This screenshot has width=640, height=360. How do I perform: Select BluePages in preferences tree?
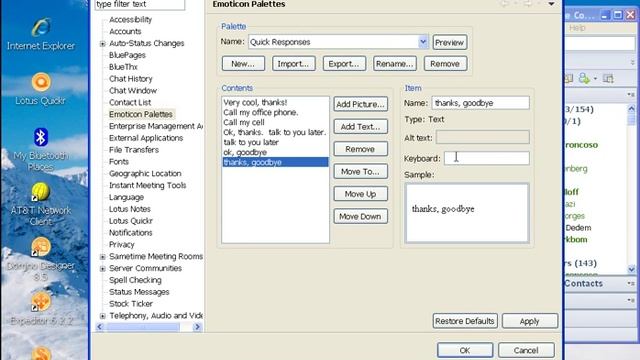click(127, 55)
